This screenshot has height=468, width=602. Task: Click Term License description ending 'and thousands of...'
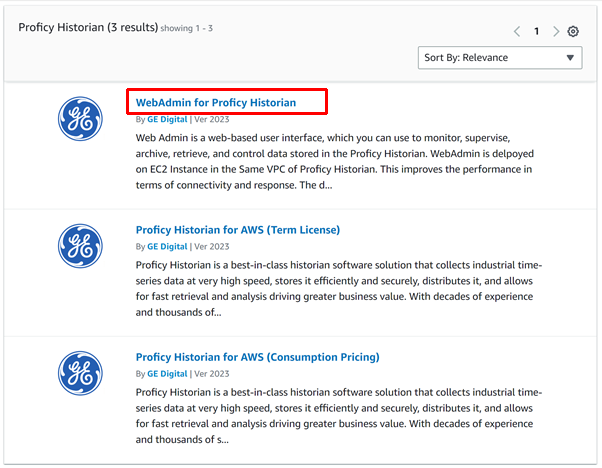[339, 289]
